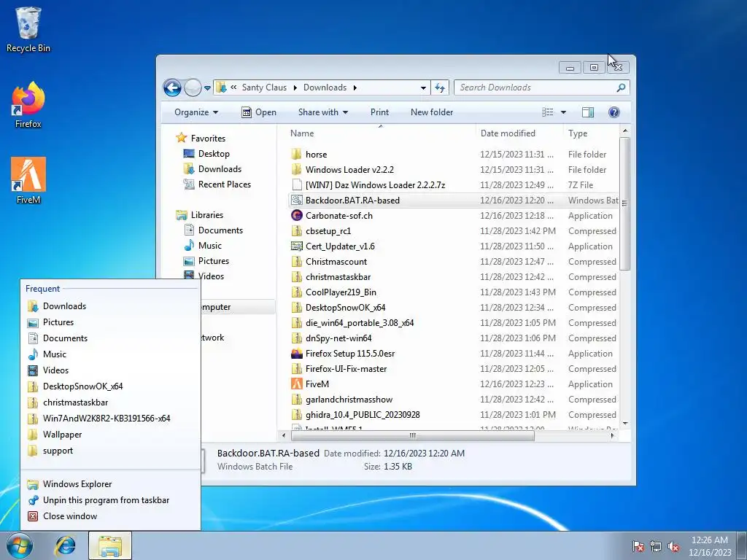Viewport: 747px width, 560px height.
Task: Expand the arrow after Downloads in breadcrumb
Action: [355, 87]
